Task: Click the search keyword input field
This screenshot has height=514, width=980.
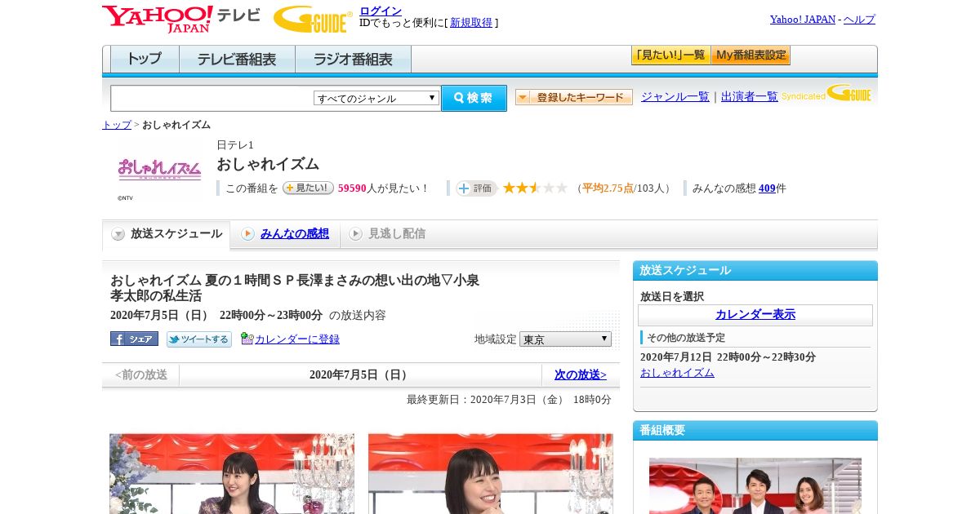Action: [x=212, y=98]
